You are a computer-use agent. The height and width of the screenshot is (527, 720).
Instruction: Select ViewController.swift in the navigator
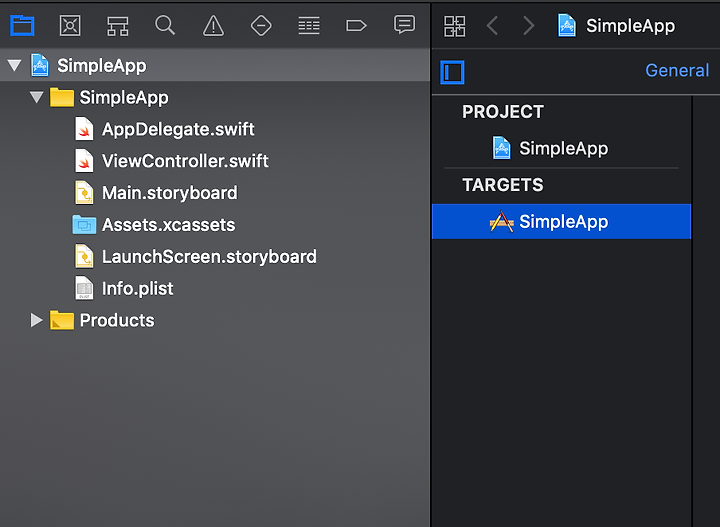185,161
